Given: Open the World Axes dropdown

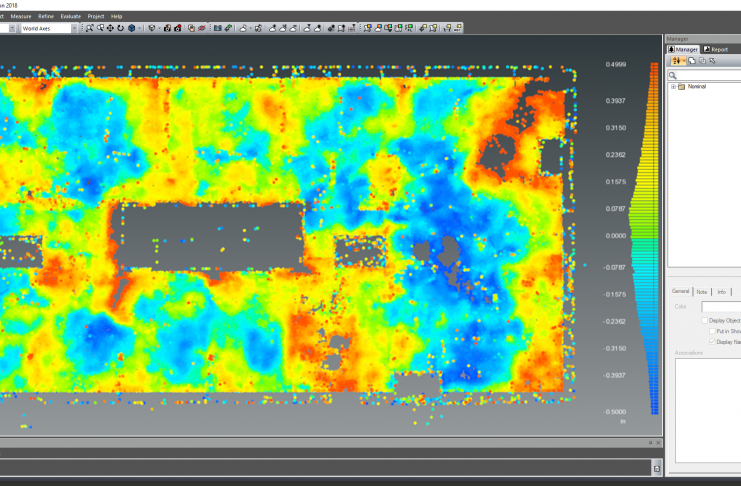Looking at the screenshot, I should click(x=76, y=28).
